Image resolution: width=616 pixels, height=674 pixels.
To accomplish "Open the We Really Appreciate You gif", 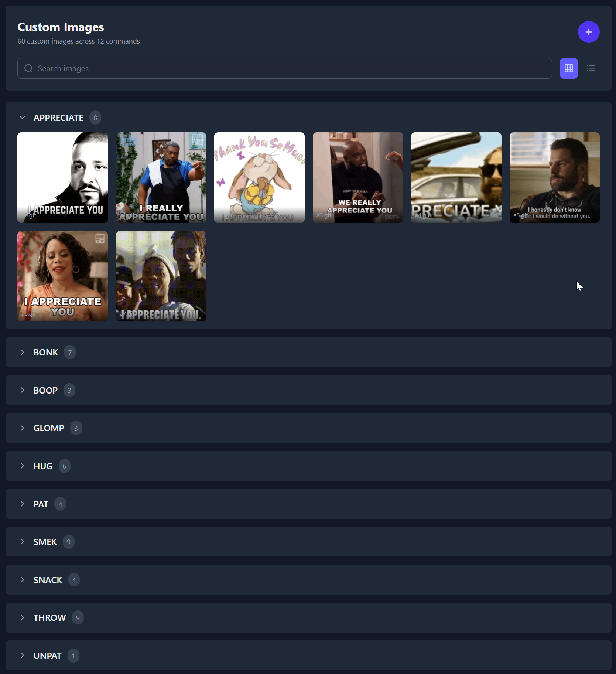I will click(x=358, y=178).
